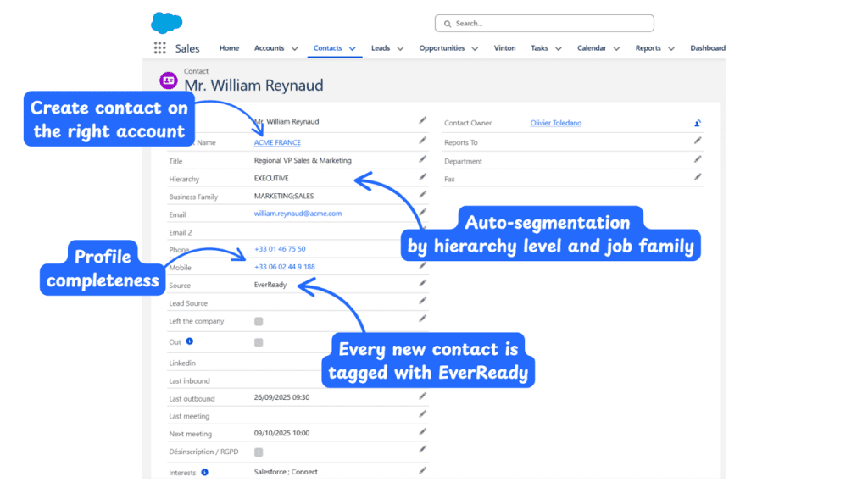Screen dimensions: 868x488
Task: Edit the Source field pencil
Action: tap(422, 283)
